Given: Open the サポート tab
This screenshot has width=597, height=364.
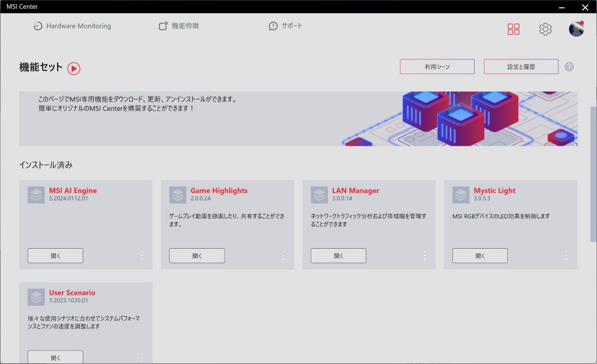Looking at the screenshot, I should (286, 26).
